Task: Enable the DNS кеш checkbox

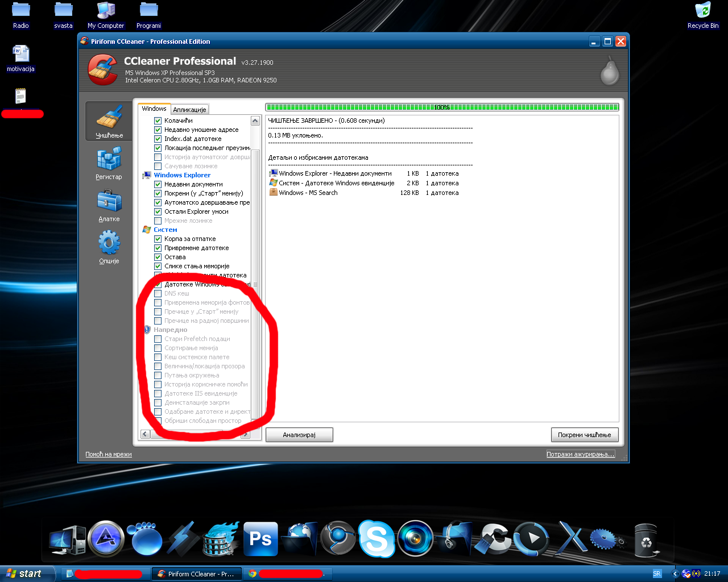Action: point(158,293)
